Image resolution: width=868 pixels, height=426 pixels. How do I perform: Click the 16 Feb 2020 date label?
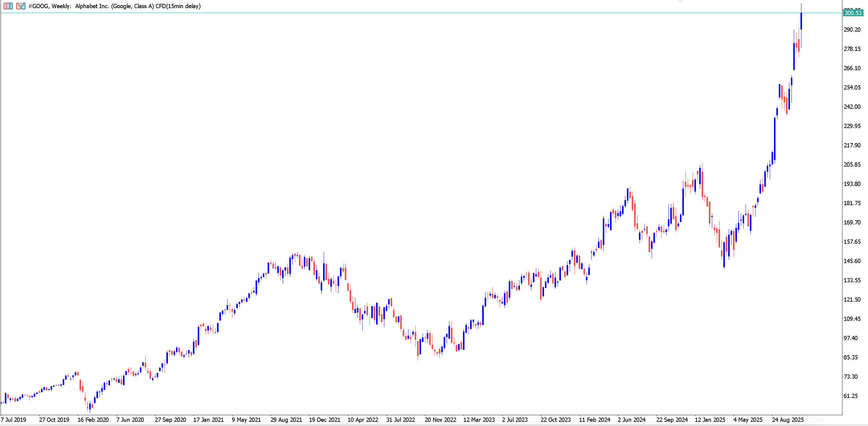click(93, 420)
